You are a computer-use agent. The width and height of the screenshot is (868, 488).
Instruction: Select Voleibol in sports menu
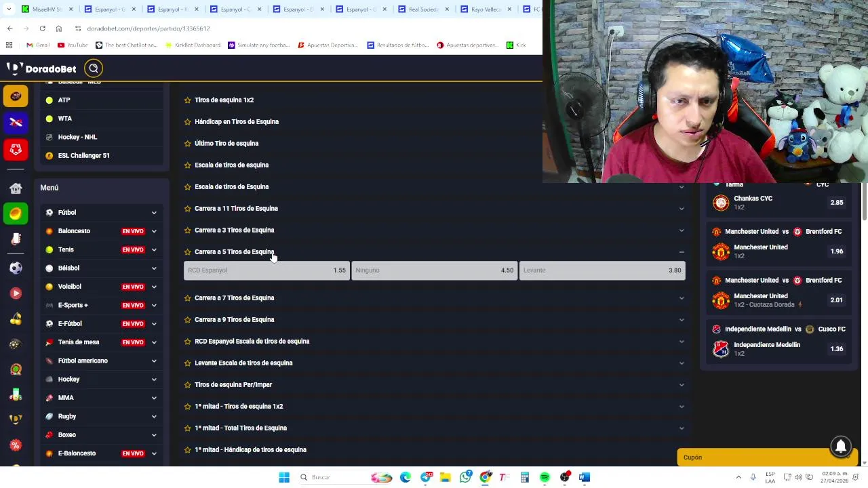(70, 287)
